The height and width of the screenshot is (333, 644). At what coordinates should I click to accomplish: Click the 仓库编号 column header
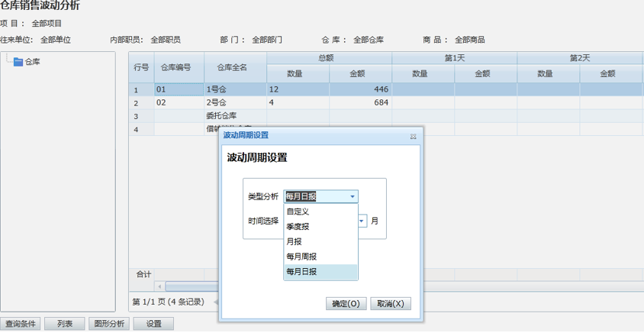coord(179,67)
